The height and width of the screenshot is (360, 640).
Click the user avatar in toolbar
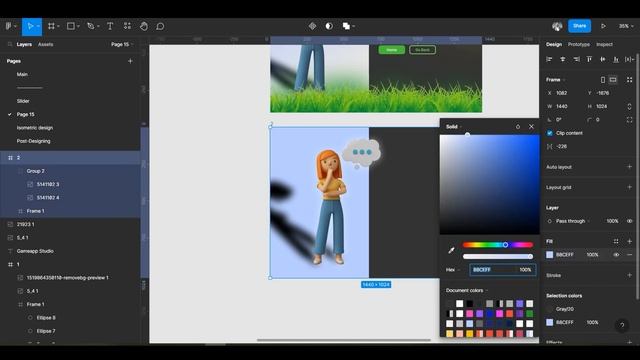(x=557, y=26)
